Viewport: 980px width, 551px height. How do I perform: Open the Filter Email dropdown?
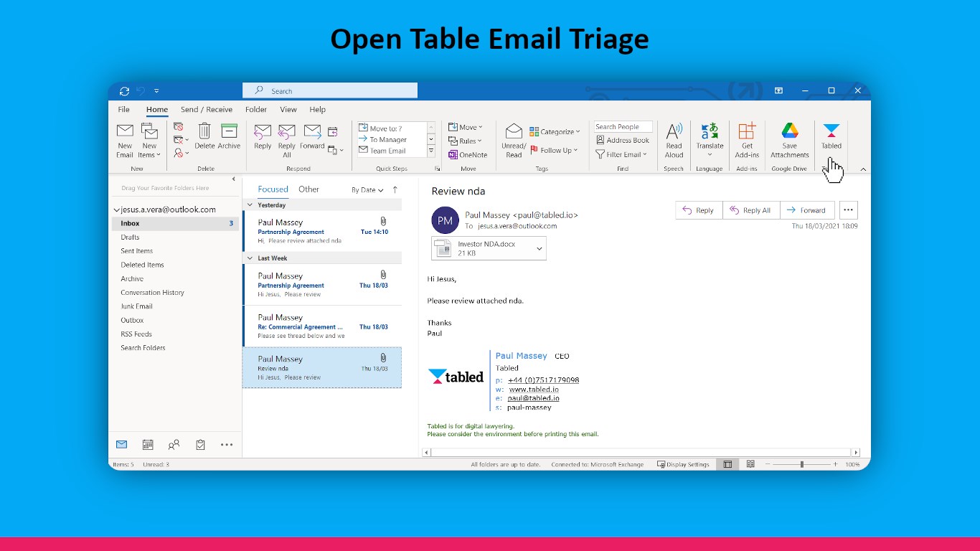621,154
